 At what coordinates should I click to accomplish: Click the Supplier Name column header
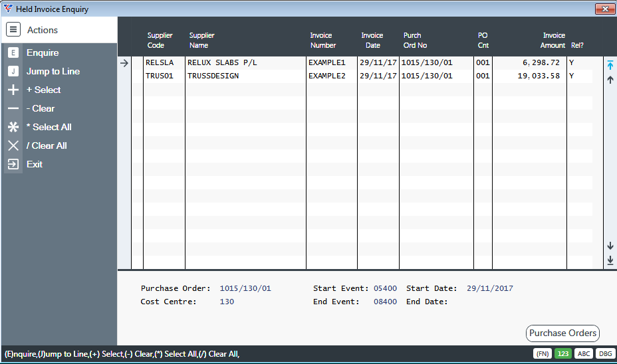pos(201,40)
